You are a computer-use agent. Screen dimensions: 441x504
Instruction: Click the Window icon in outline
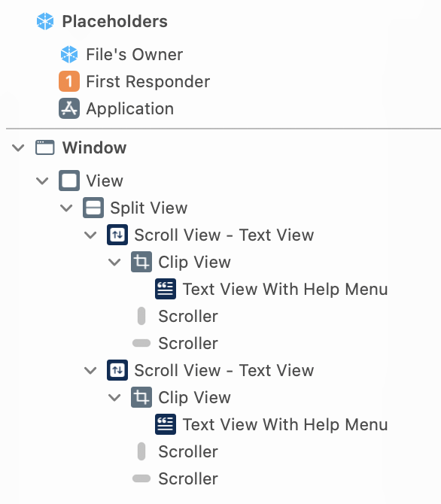[44, 147]
